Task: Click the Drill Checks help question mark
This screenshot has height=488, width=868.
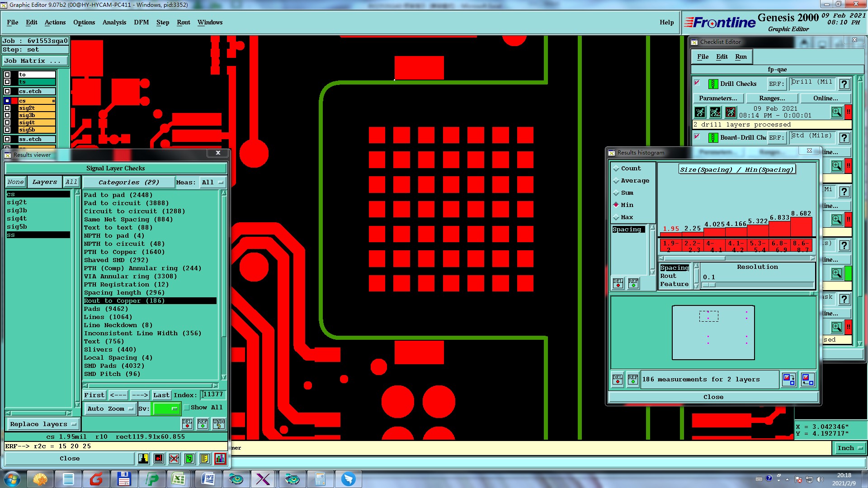Action: pyautogui.click(x=844, y=84)
